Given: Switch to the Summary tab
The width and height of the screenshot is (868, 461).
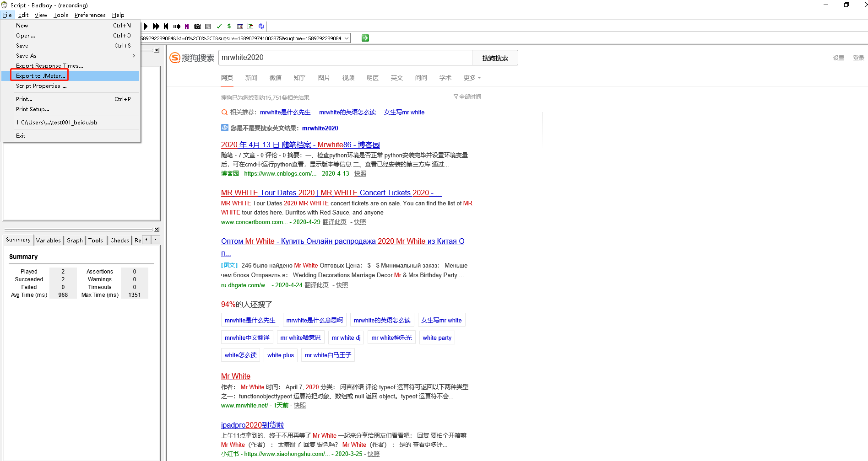Looking at the screenshot, I should [x=18, y=240].
